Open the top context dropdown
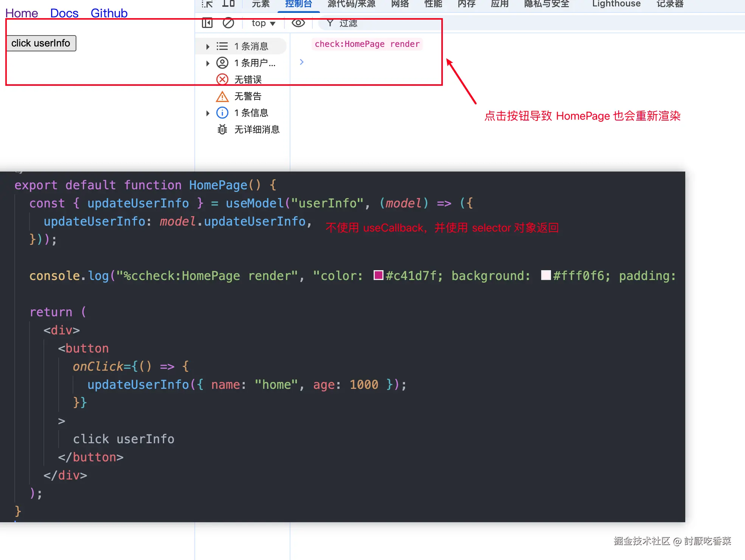The height and width of the screenshot is (560, 745). pos(263,23)
